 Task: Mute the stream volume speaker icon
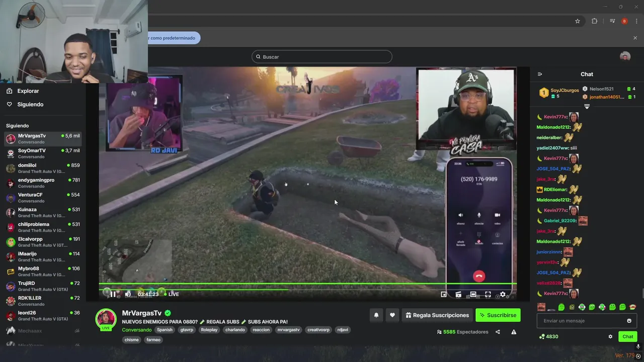(x=128, y=294)
